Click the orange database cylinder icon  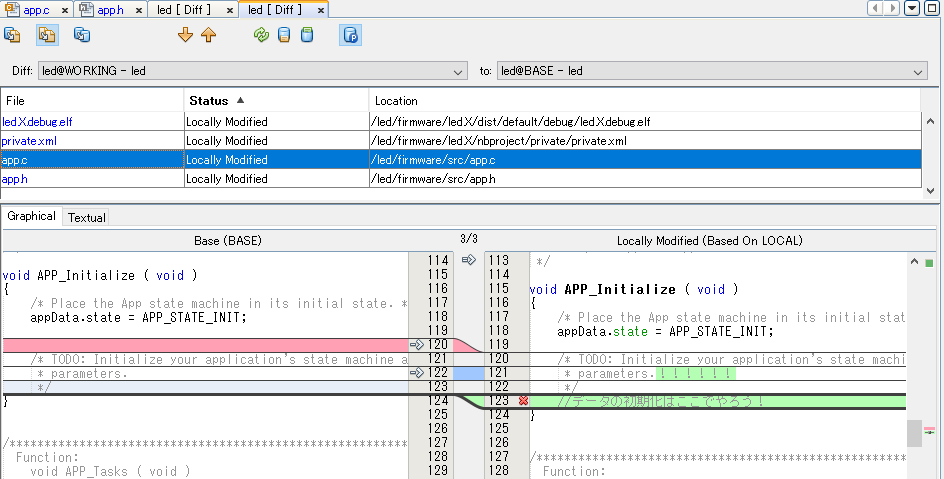[284, 35]
